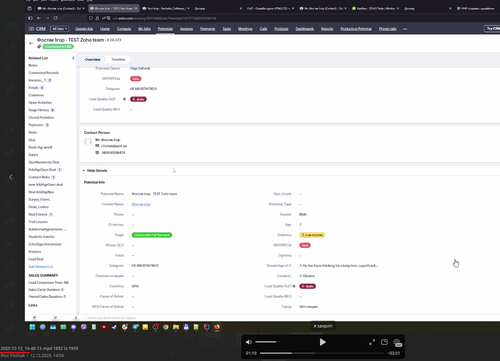This screenshot has width=500, height=361.
Task: Open the Invoices module tab
Action: click(x=186, y=29)
